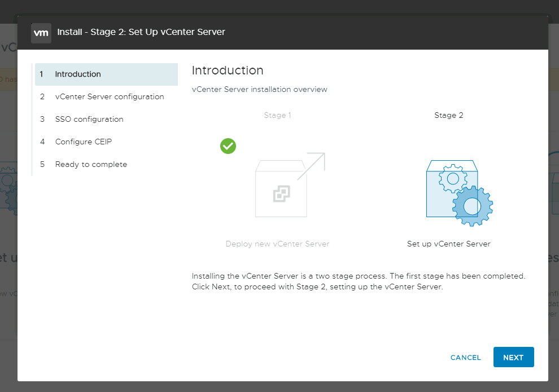Select the Ready to complete step
This screenshot has width=559, height=392.
click(x=91, y=165)
